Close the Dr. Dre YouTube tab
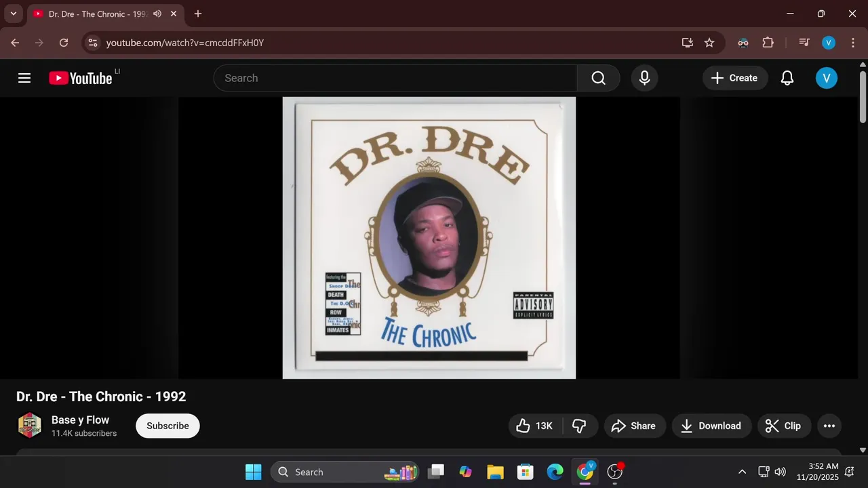The height and width of the screenshot is (488, 868). tap(174, 14)
